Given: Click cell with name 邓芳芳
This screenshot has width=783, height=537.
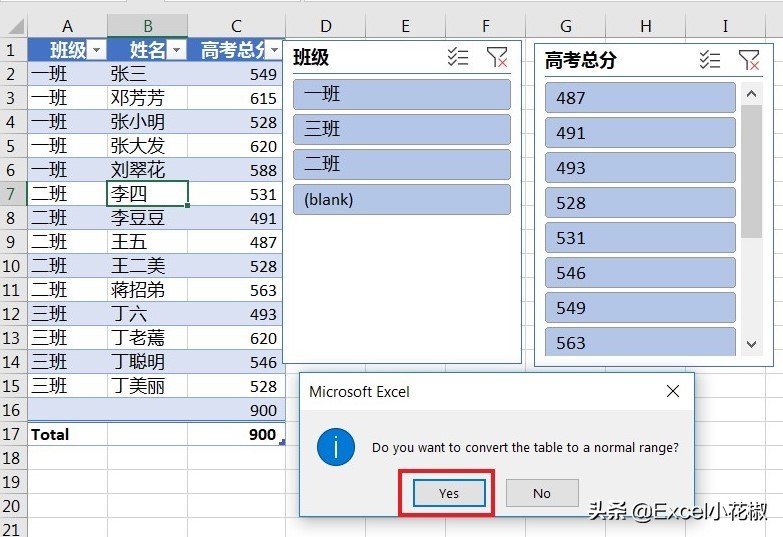Looking at the screenshot, I should coord(147,98).
